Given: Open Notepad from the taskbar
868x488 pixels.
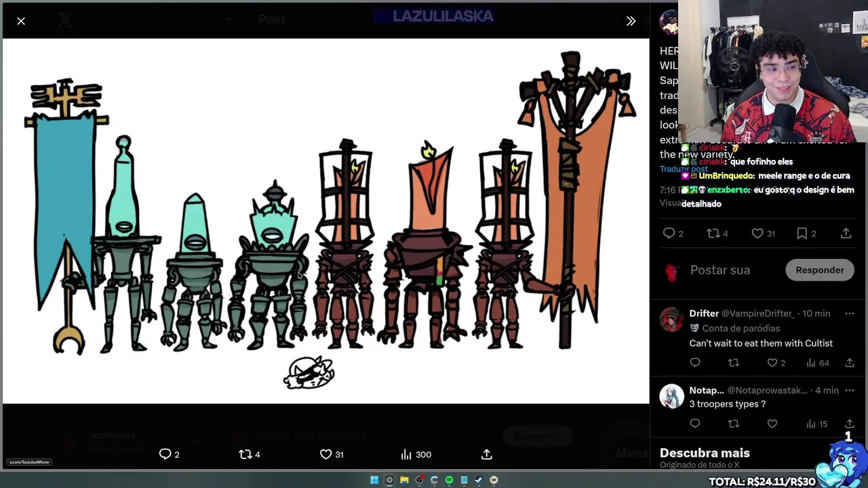Looking at the screenshot, I should pyautogui.click(x=464, y=480).
